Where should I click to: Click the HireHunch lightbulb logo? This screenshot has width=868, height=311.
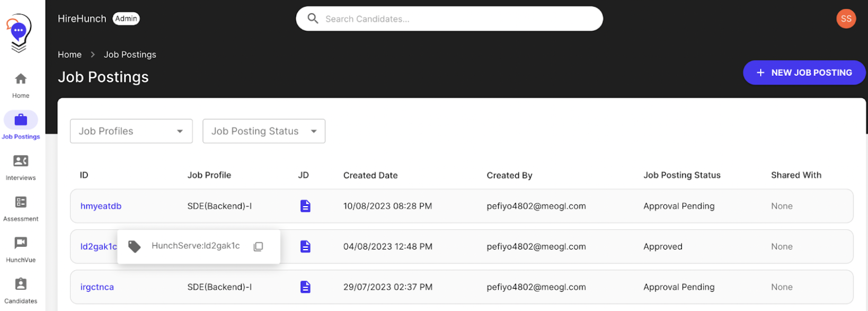(19, 33)
